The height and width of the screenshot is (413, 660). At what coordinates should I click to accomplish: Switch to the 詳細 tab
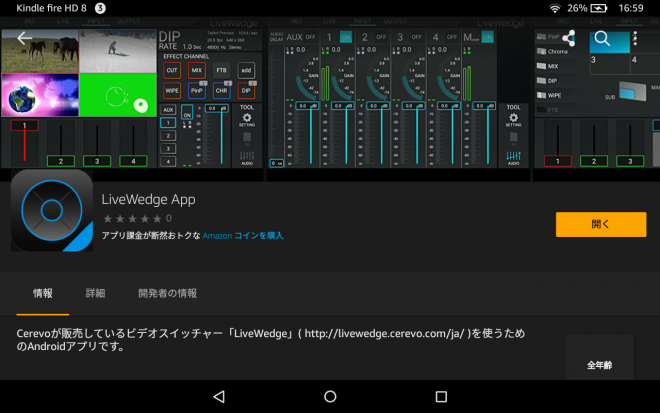(96, 293)
